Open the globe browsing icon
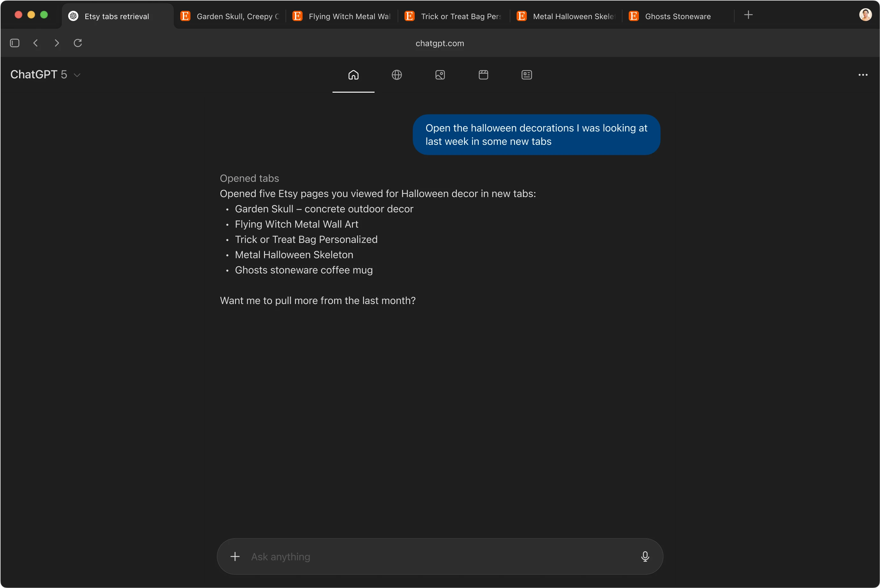The width and height of the screenshot is (880, 588). click(x=397, y=74)
